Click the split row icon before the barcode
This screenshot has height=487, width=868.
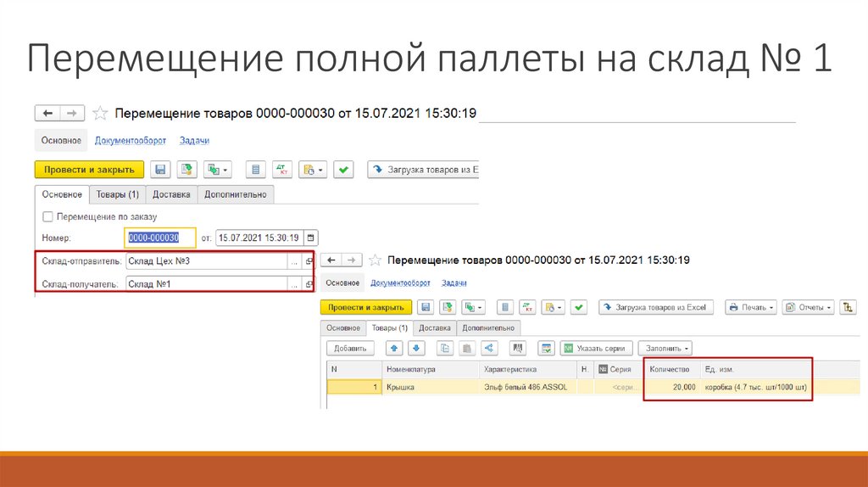click(488, 348)
